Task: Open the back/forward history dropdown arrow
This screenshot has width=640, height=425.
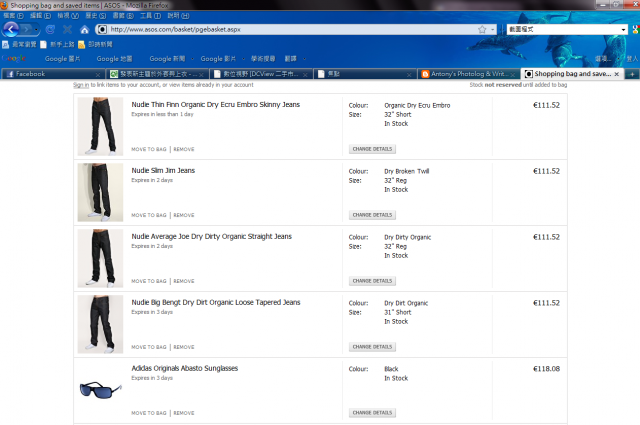Action: click(x=36, y=30)
